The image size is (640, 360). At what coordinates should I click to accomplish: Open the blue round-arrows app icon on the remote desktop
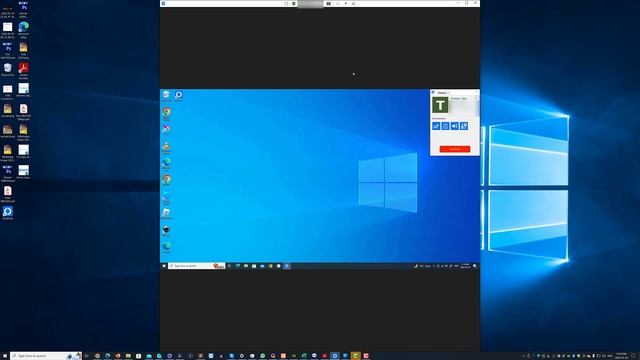pyautogui.click(x=178, y=96)
